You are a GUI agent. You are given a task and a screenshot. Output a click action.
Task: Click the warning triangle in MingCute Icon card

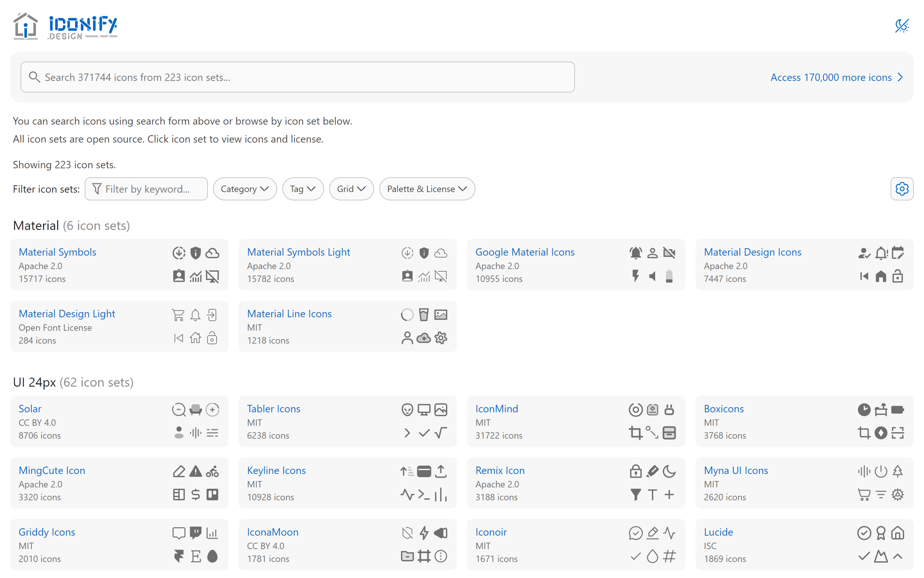[196, 471]
